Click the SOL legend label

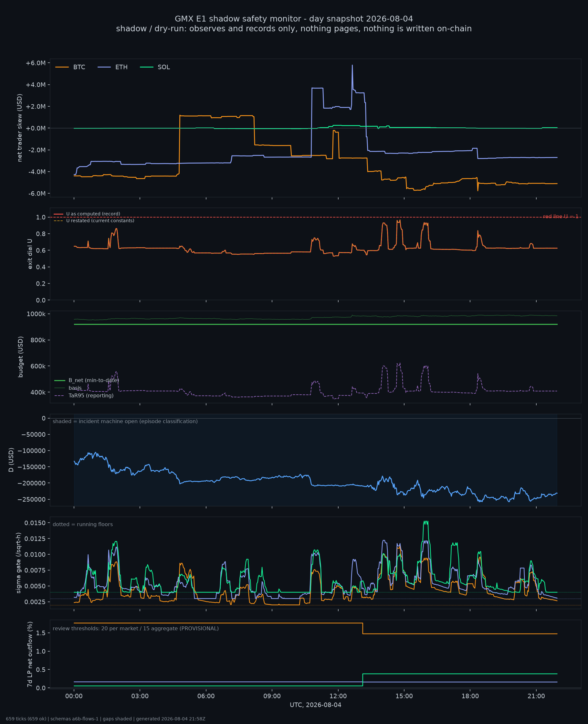pyautogui.click(x=164, y=67)
